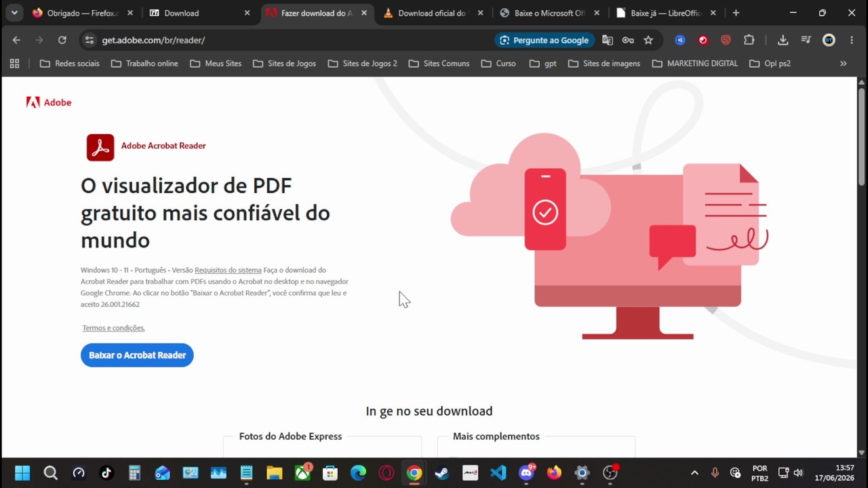Open the Redes sociais bookmark folder
Screen dimensions: 868x488
(70, 64)
